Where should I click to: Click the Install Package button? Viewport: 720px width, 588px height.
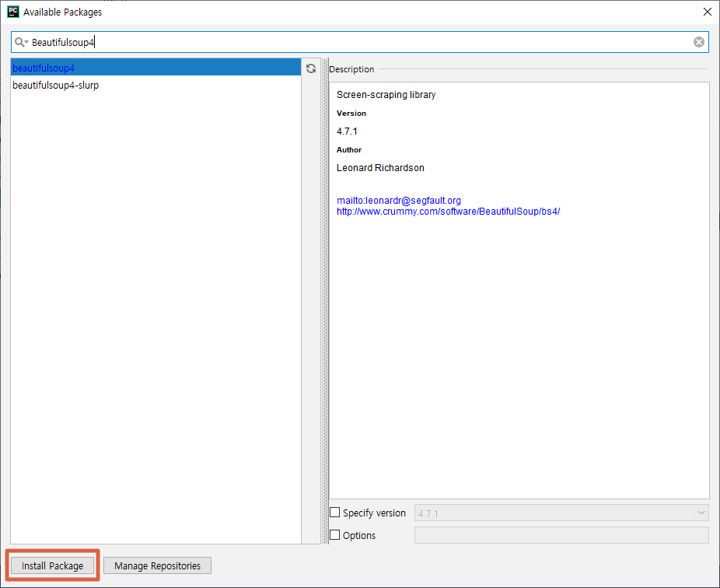(x=52, y=565)
